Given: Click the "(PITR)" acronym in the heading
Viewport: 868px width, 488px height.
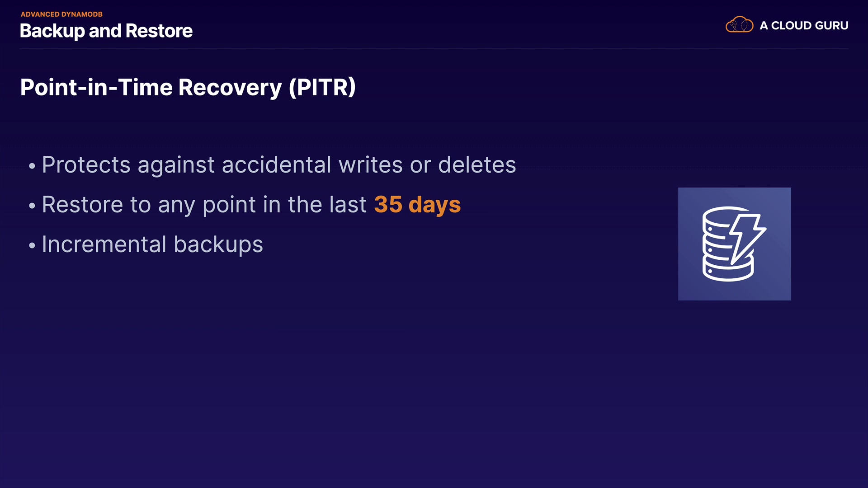Looking at the screenshot, I should point(322,87).
